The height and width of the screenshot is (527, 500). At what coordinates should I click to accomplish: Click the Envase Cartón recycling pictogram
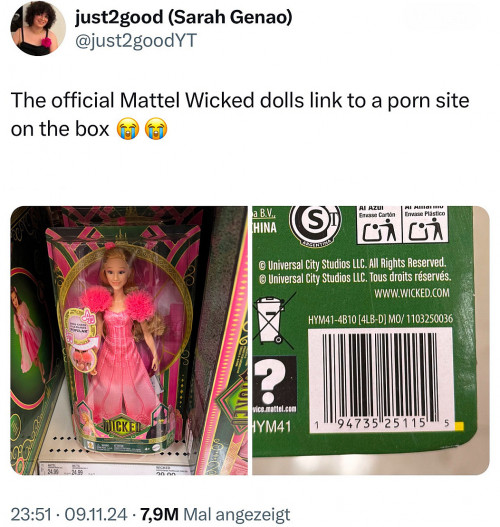pyautogui.click(x=378, y=226)
